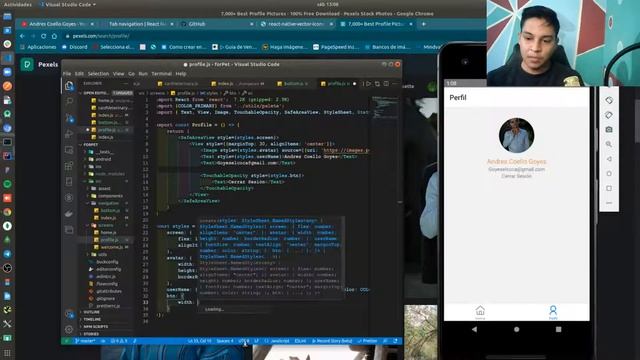
Task: Click the emulator zoom magnifier icon
Action: pos(609,144)
